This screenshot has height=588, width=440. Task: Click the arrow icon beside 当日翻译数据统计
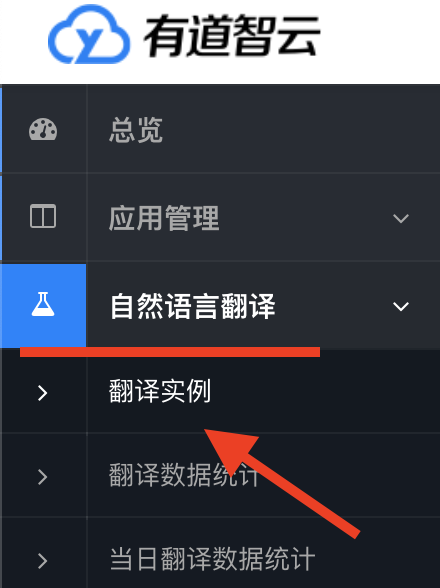click(x=43, y=561)
